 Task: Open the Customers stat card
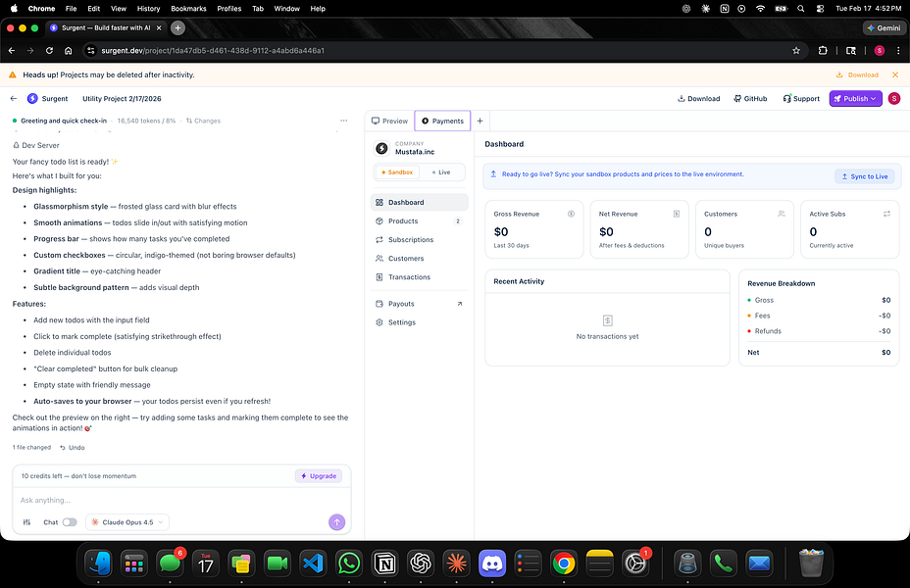click(744, 229)
